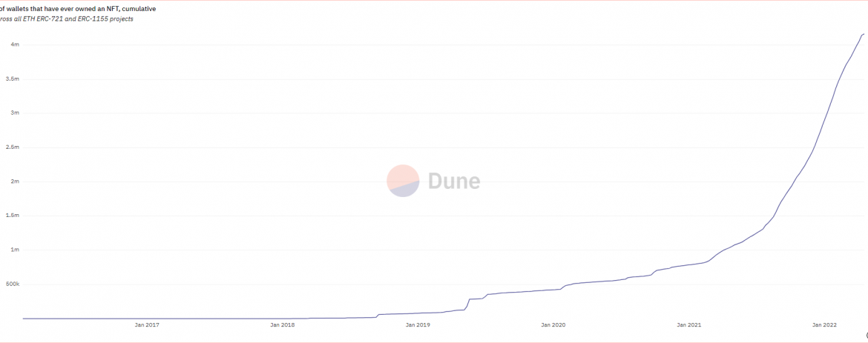Click the ERC-721 and ERC-1155 projects subtitle

point(67,19)
